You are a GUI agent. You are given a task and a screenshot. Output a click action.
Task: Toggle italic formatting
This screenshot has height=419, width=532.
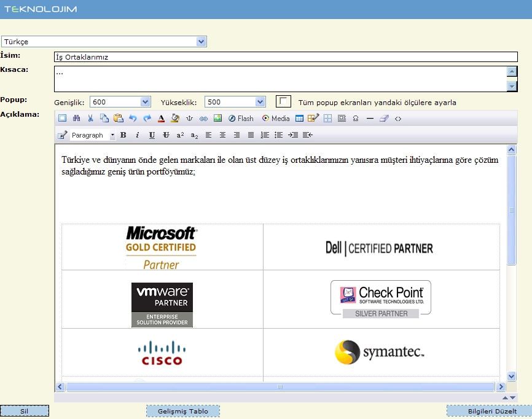click(x=138, y=135)
